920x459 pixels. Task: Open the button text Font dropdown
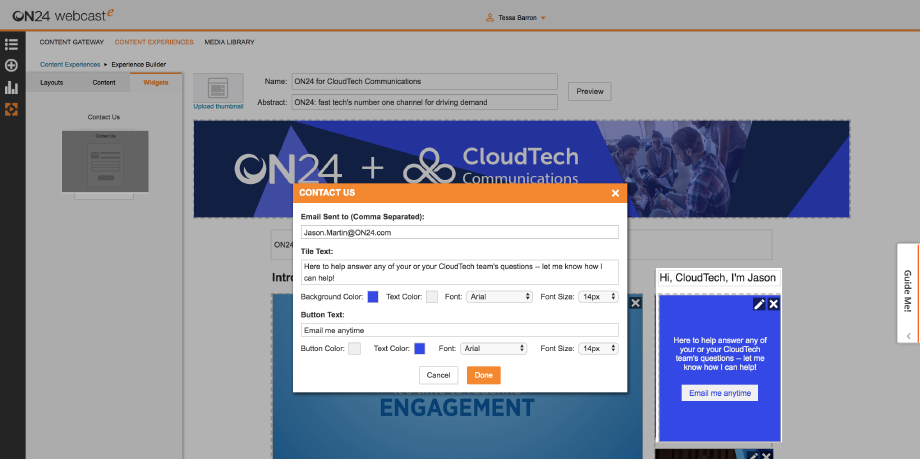[493, 349]
